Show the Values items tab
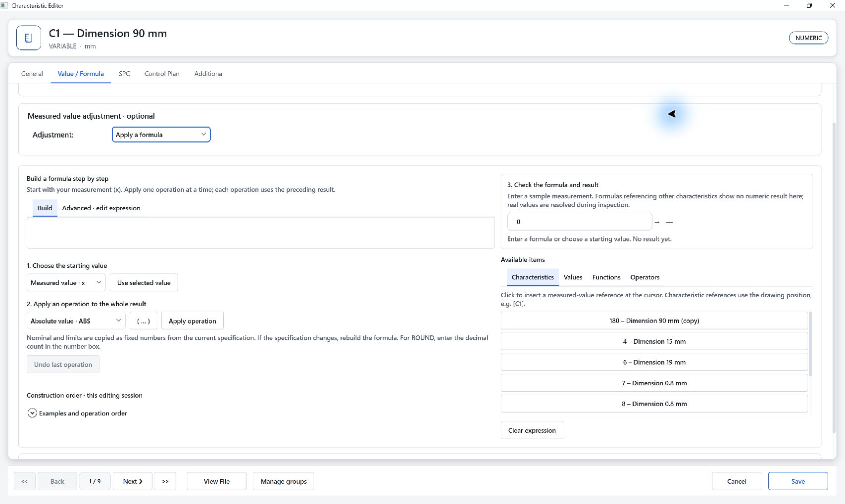 coord(573,277)
